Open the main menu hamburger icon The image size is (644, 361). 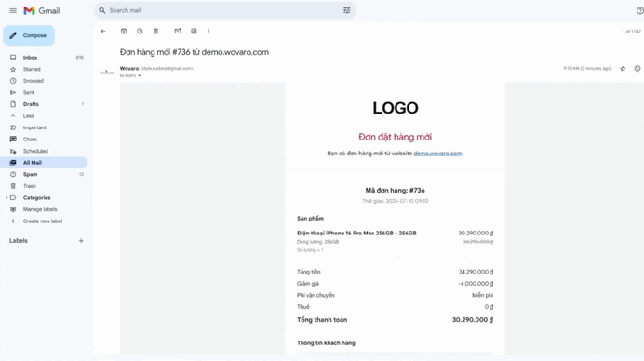tap(13, 10)
